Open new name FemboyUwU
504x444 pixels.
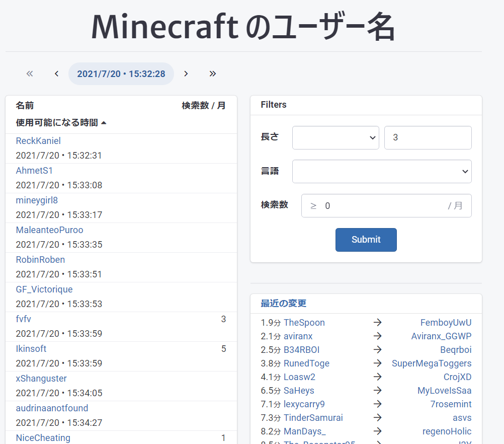point(446,323)
